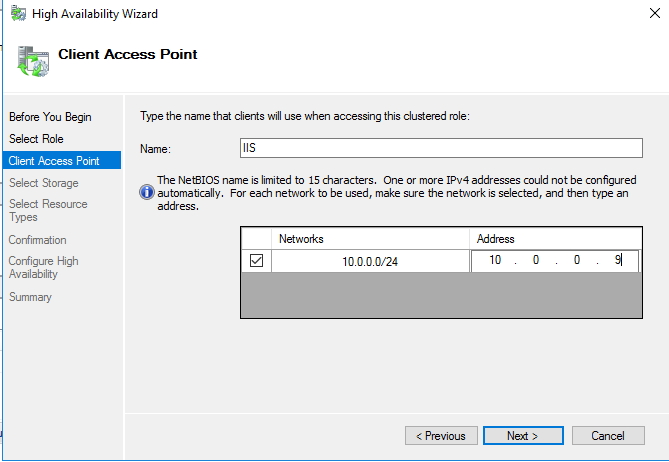
Task: Jump to the Confirmation step
Action: [x=38, y=240]
